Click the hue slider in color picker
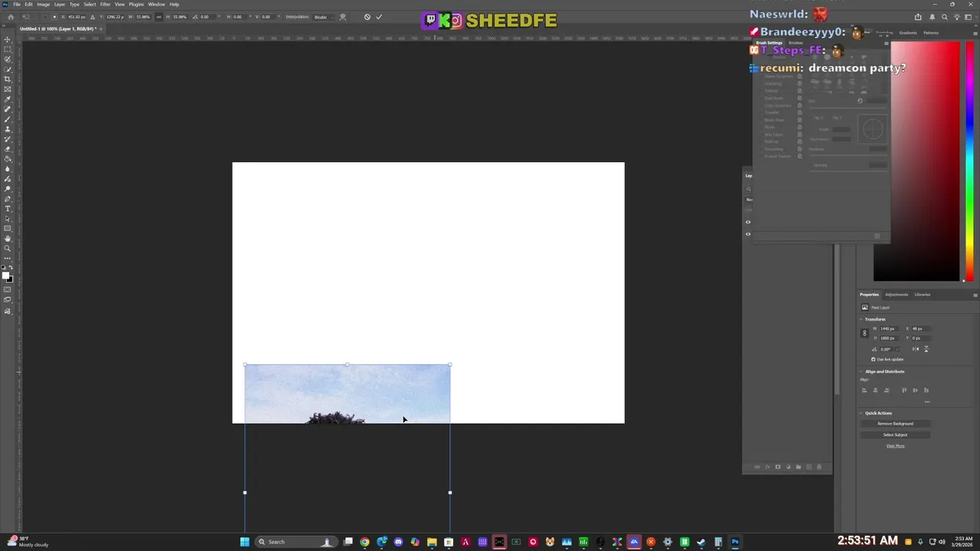Screen dimensions: 980x551 click(969, 161)
